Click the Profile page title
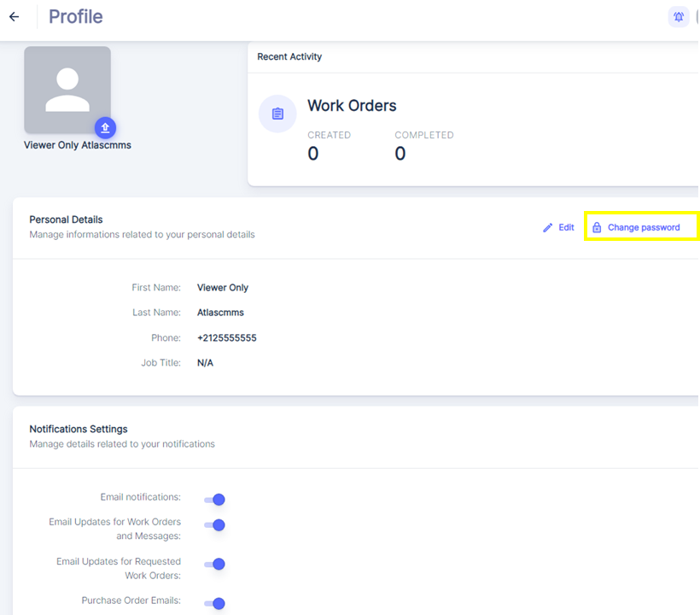Screen dimensions: 700x615 click(x=75, y=17)
